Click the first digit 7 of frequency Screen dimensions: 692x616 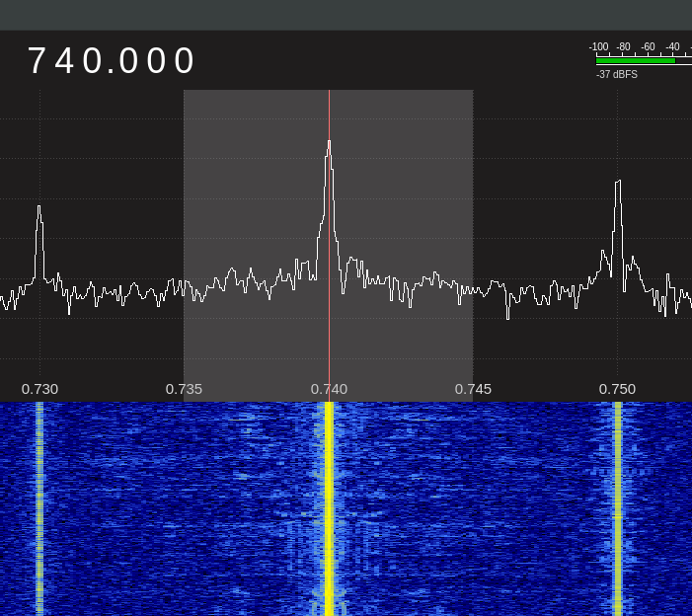pyautogui.click(x=37, y=60)
